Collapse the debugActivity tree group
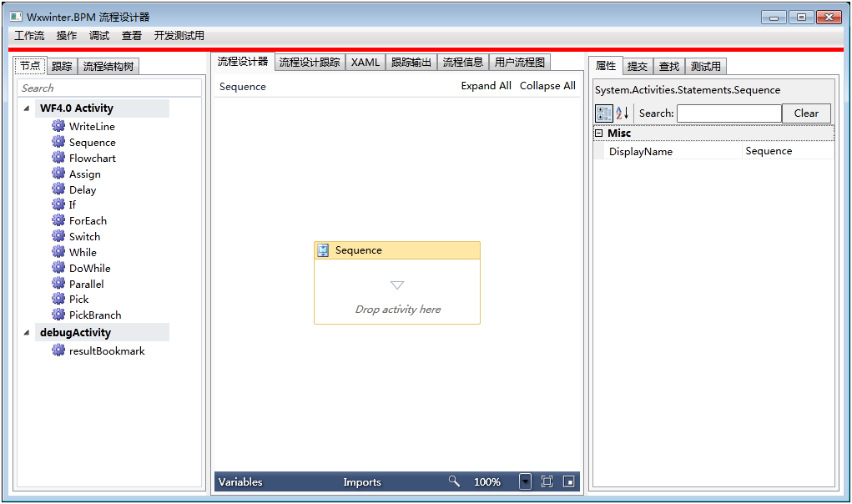The width and height of the screenshot is (852, 504). coord(27,333)
